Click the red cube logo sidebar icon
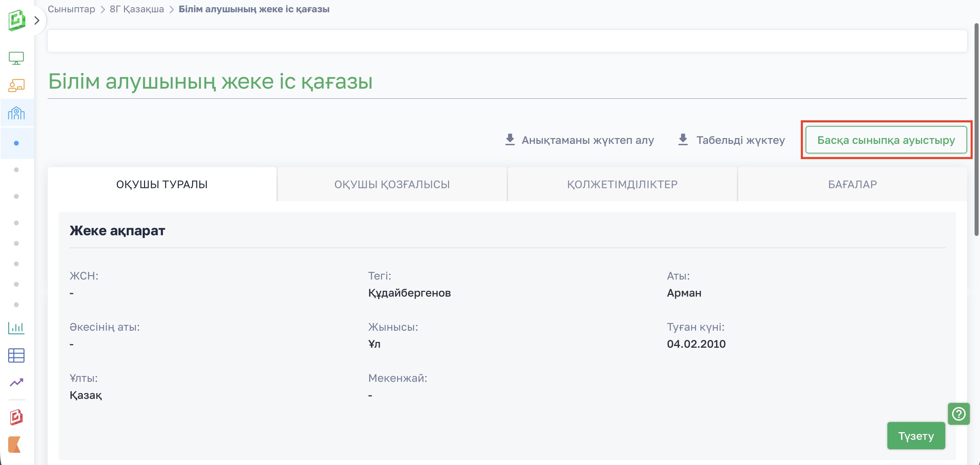 16,417
